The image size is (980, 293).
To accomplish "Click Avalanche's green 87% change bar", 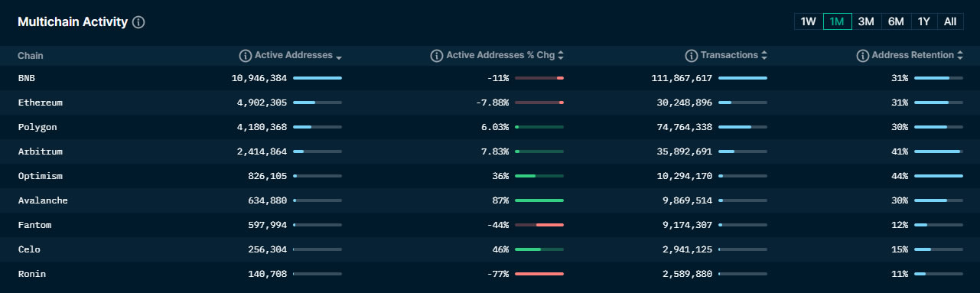I will click(539, 200).
